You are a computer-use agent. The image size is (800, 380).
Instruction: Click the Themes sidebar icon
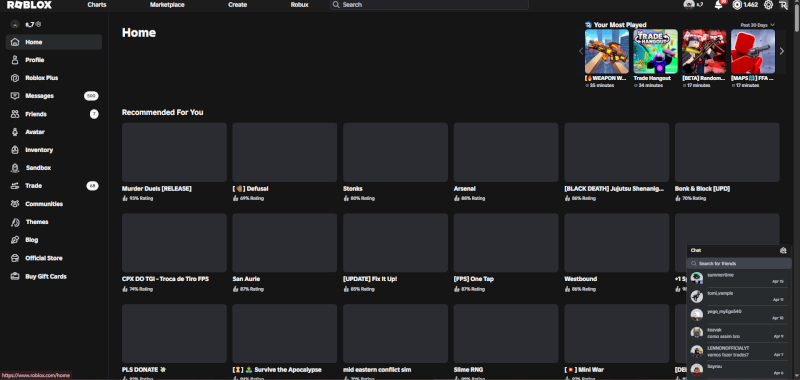[15, 222]
